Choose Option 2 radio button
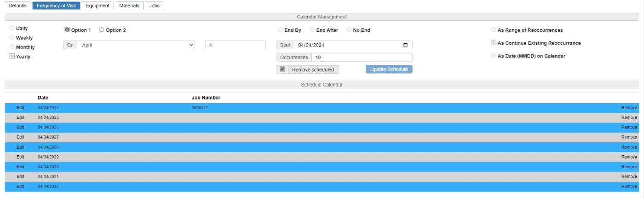This screenshot has height=199, width=644. point(102,30)
